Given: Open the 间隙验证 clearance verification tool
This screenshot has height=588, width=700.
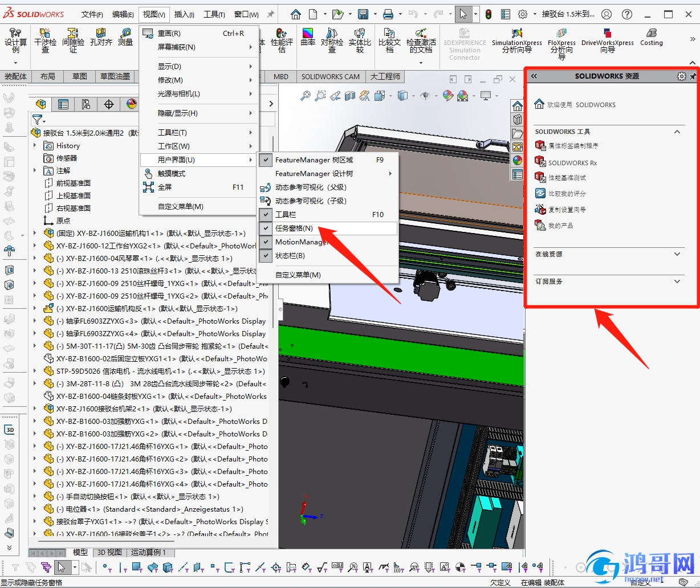Looking at the screenshot, I should tap(73, 41).
